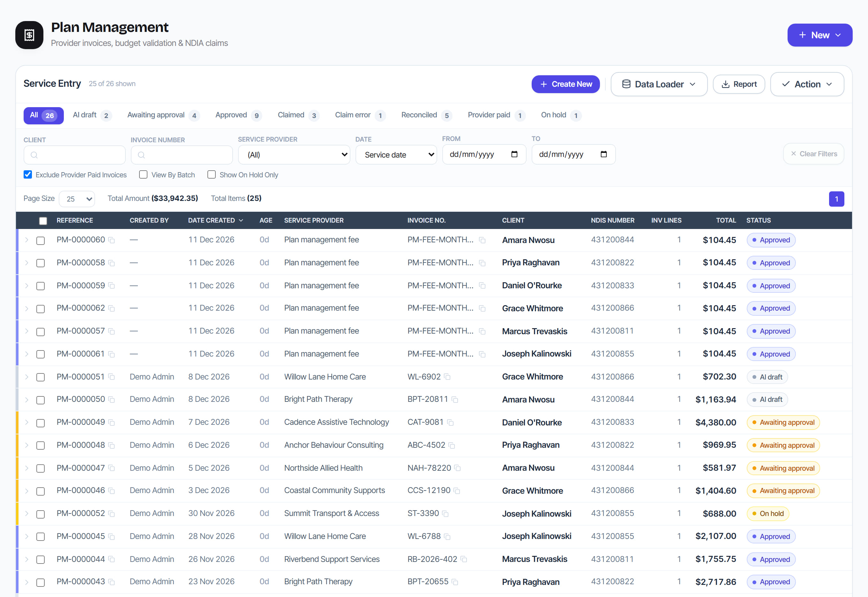Image resolution: width=868 pixels, height=597 pixels.
Task: Click the Create New button
Action: [565, 84]
